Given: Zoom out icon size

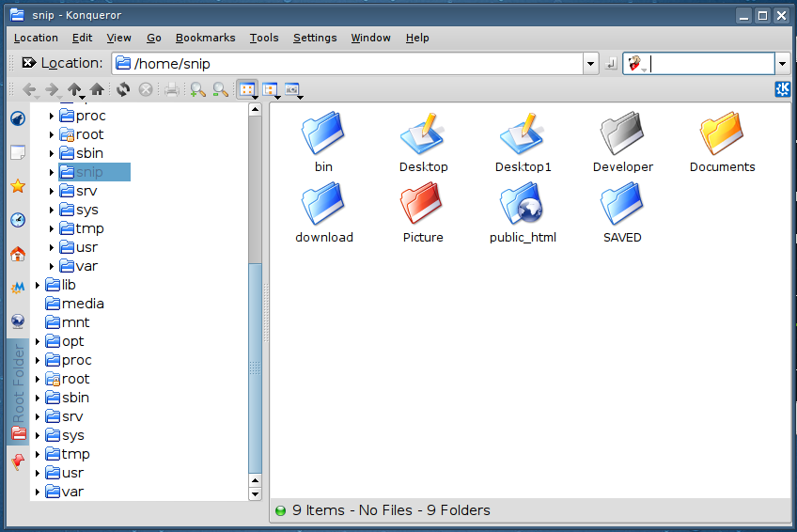Looking at the screenshot, I should [220, 90].
